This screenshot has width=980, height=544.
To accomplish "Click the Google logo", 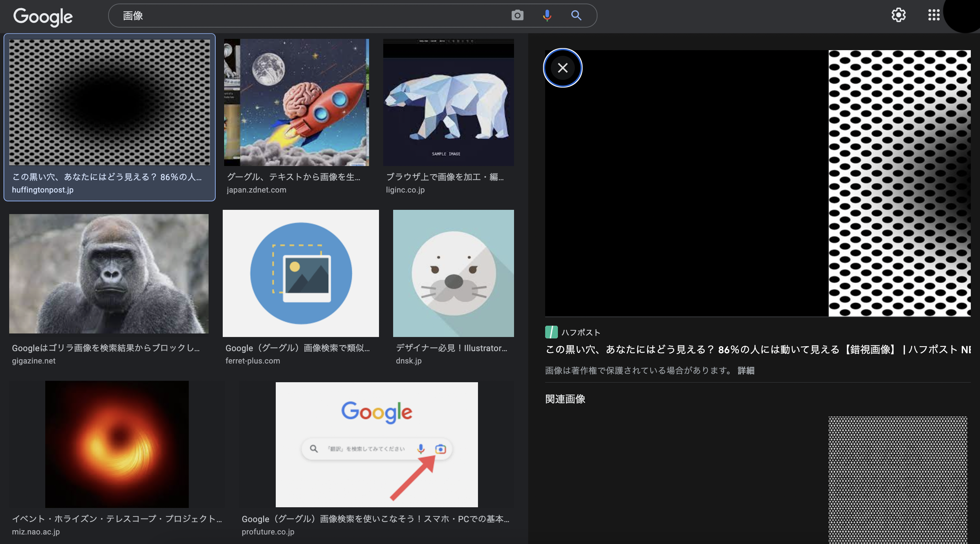I will pyautogui.click(x=43, y=16).
